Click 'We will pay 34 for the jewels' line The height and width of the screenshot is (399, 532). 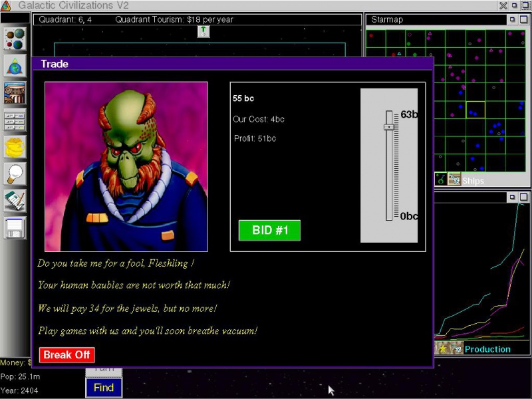[x=127, y=309]
